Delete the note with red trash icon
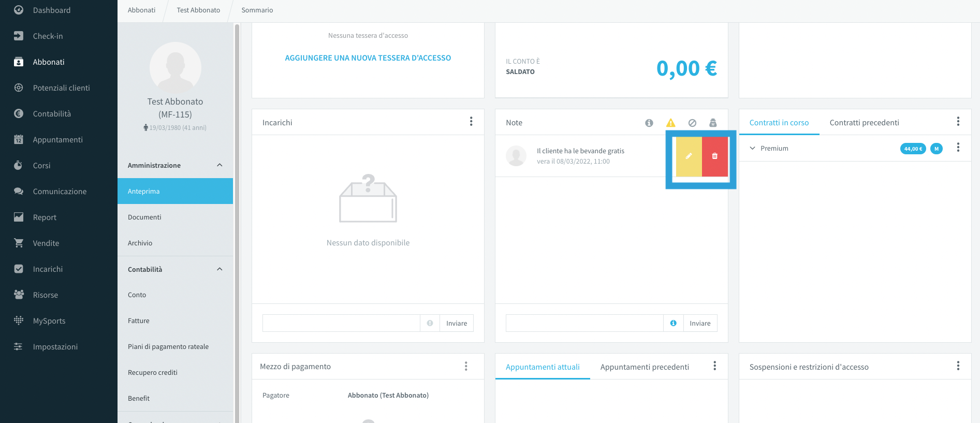This screenshot has width=980, height=423. (x=715, y=156)
